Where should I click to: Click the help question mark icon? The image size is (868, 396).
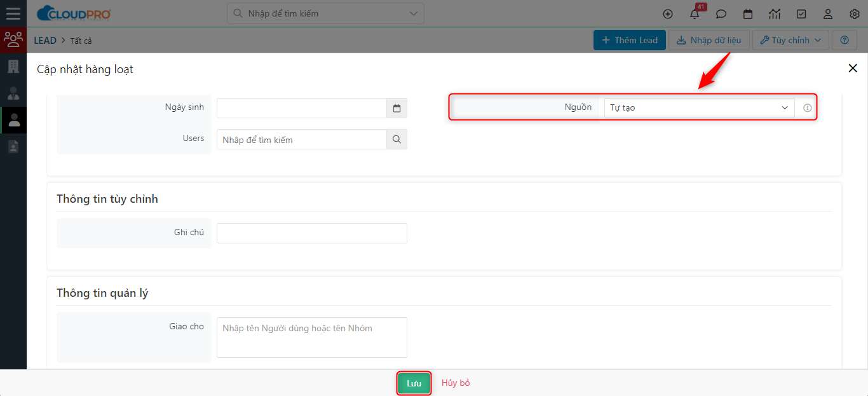pyautogui.click(x=844, y=40)
